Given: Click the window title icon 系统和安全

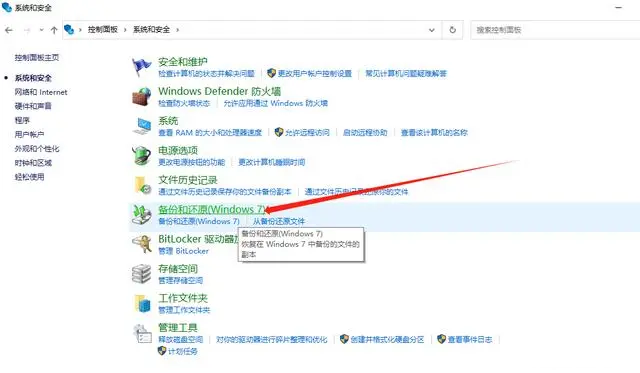Looking at the screenshot, I should (7, 7).
